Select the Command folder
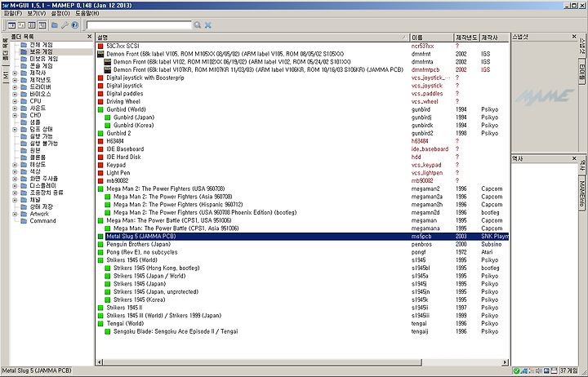 click(x=42, y=220)
